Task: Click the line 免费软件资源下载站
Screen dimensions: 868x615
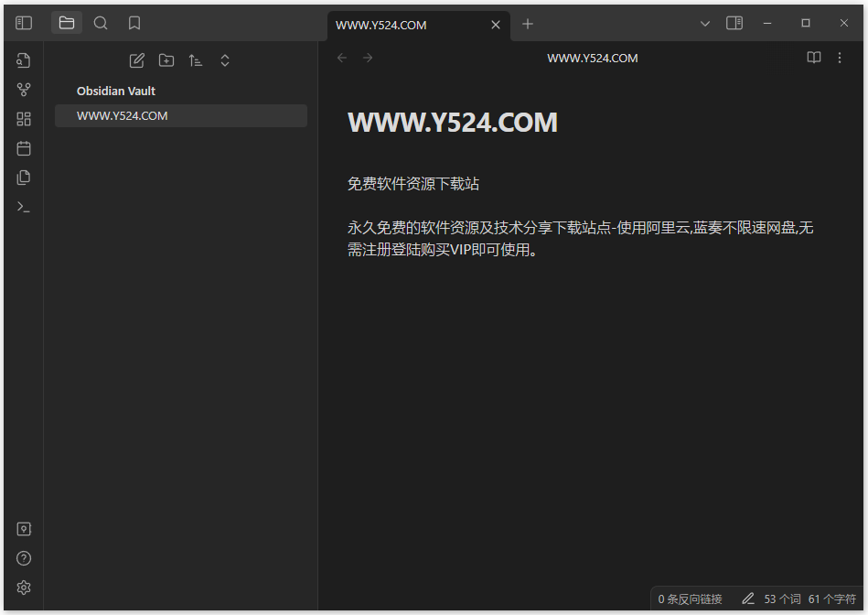Action: (x=413, y=184)
